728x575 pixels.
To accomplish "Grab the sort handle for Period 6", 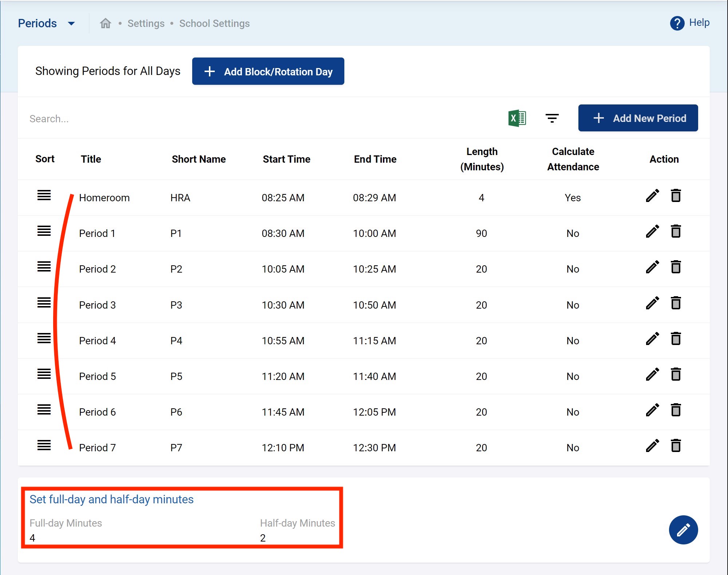I will pos(44,410).
